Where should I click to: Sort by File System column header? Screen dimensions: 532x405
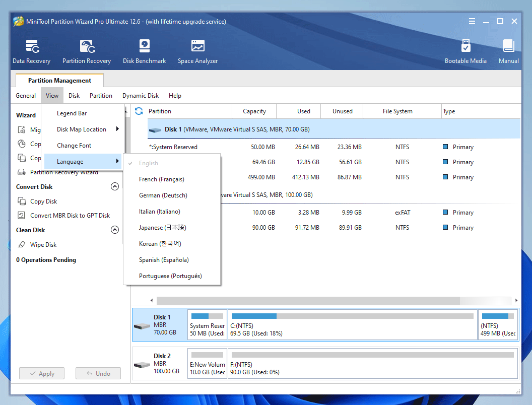403,111
